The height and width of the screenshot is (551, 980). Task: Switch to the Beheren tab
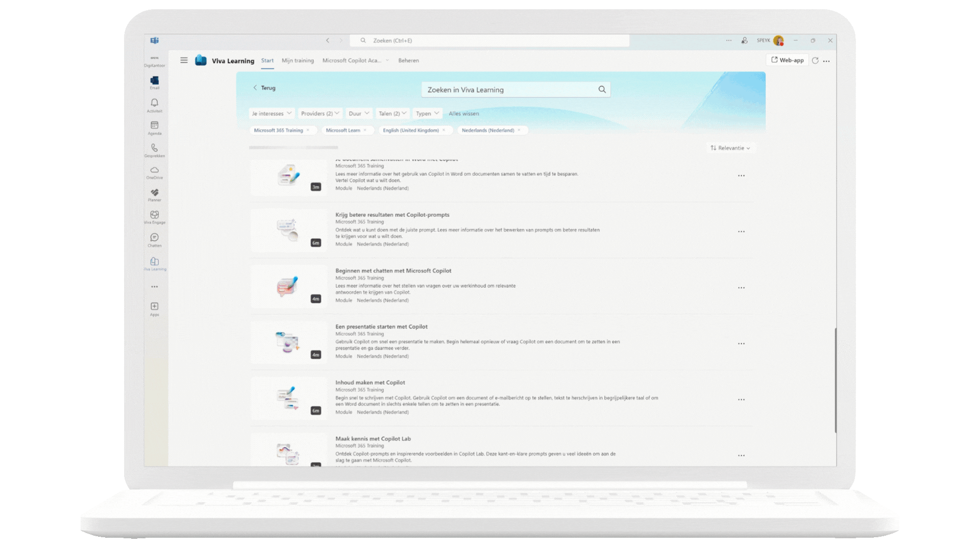pyautogui.click(x=408, y=60)
